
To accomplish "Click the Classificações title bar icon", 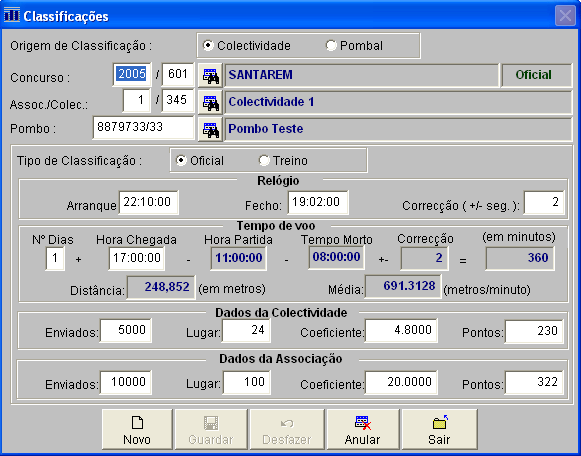I will coord(11,16).
